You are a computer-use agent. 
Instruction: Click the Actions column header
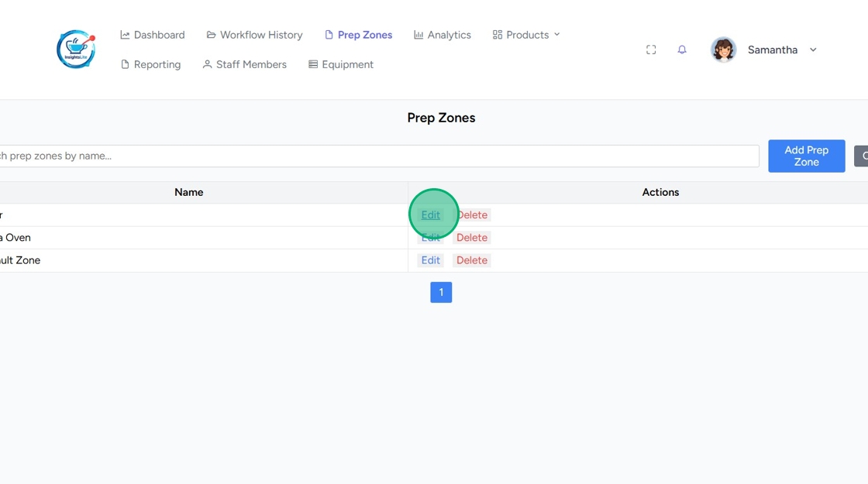pos(660,193)
